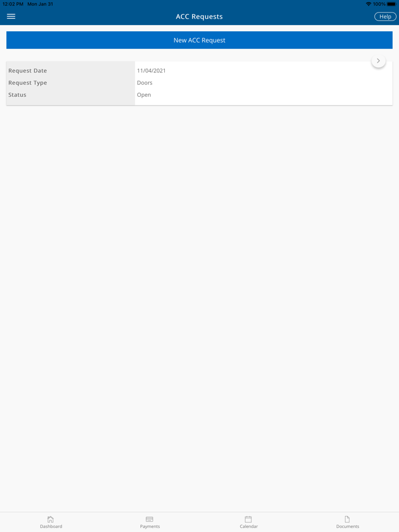
Task: Click the Documents page icon
Action: coord(347,519)
